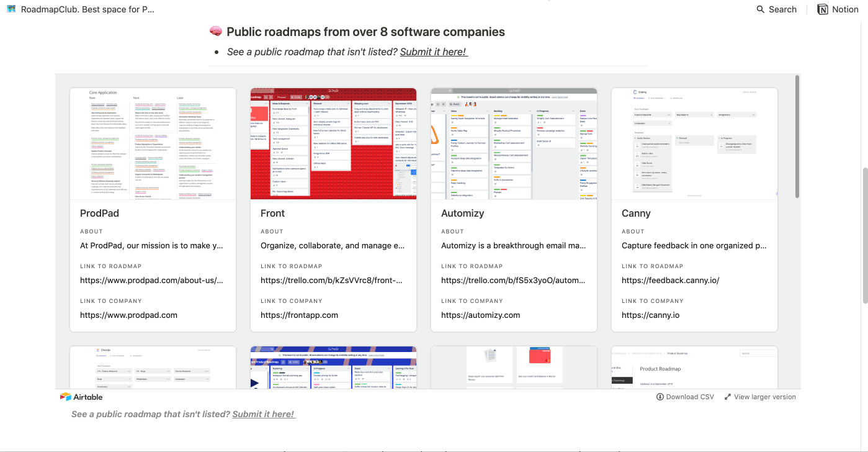Click the Canny card title
Viewport: 868px width, 452px height.
(x=636, y=213)
